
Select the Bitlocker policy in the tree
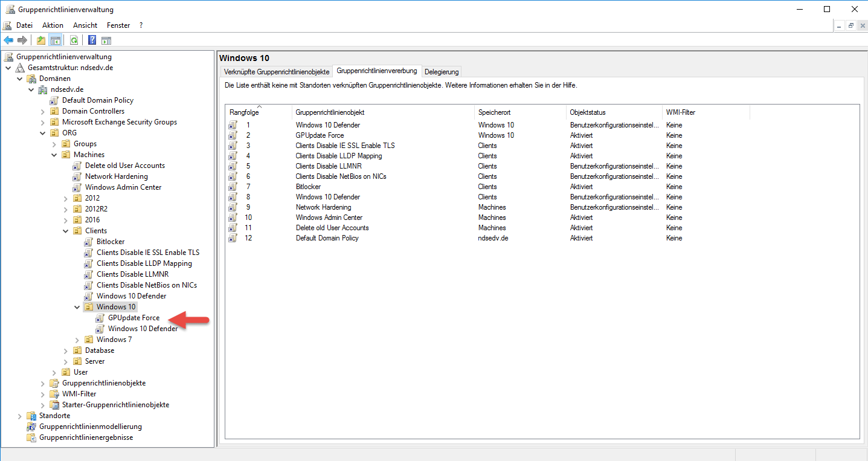(x=111, y=242)
